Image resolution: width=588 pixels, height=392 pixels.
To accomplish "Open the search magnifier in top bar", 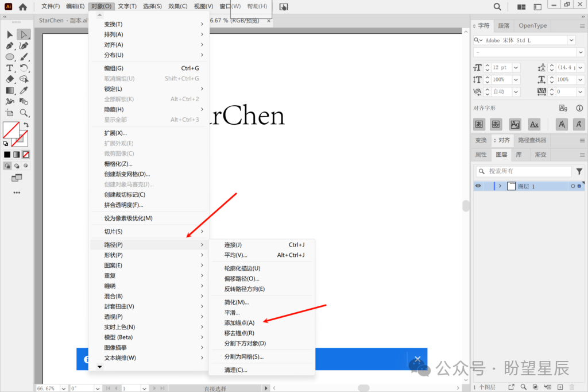I will coord(497,7).
